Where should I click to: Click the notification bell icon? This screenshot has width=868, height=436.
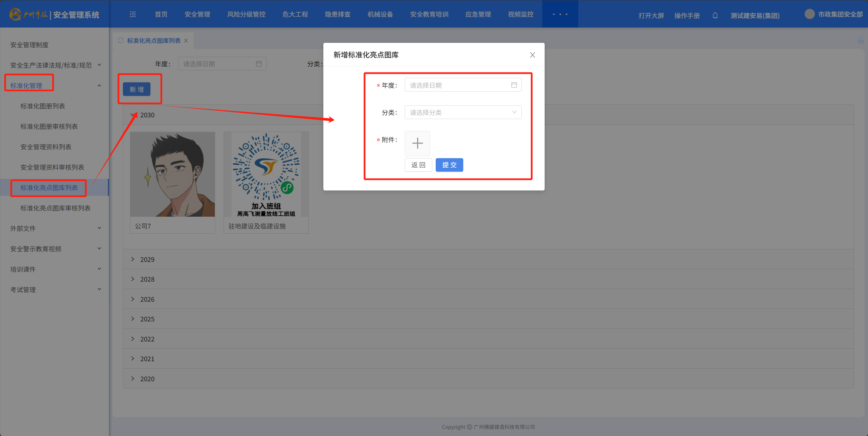(x=715, y=16)
